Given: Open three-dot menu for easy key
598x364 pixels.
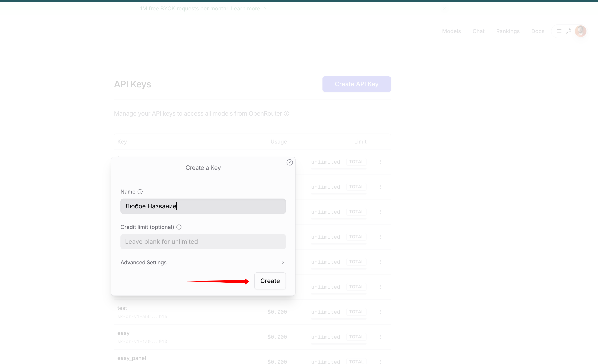Looking at the screenshot, I should (380, 337).
